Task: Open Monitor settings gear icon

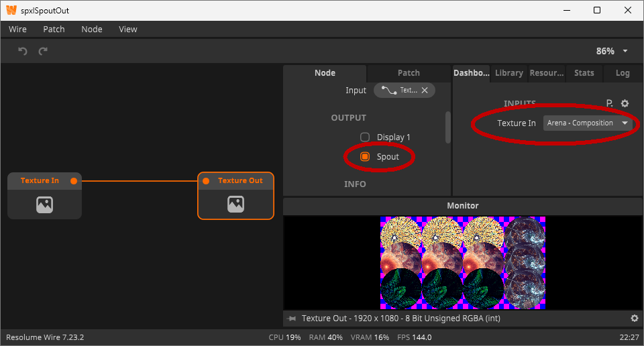Action: pyautogui.click(x=634, y=319)
